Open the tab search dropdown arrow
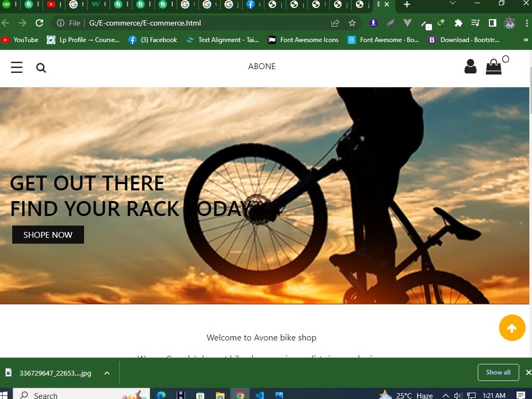 [452, 3]
